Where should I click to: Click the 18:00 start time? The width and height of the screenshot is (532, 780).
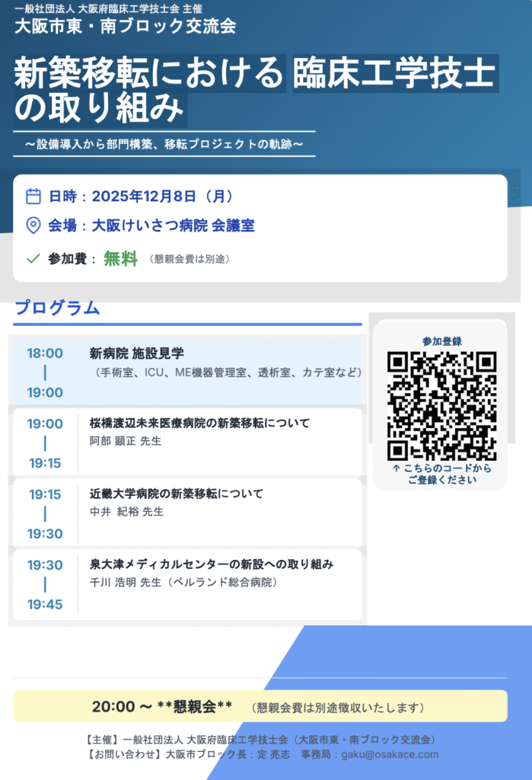pyautogui.click(x=45, y=353)
